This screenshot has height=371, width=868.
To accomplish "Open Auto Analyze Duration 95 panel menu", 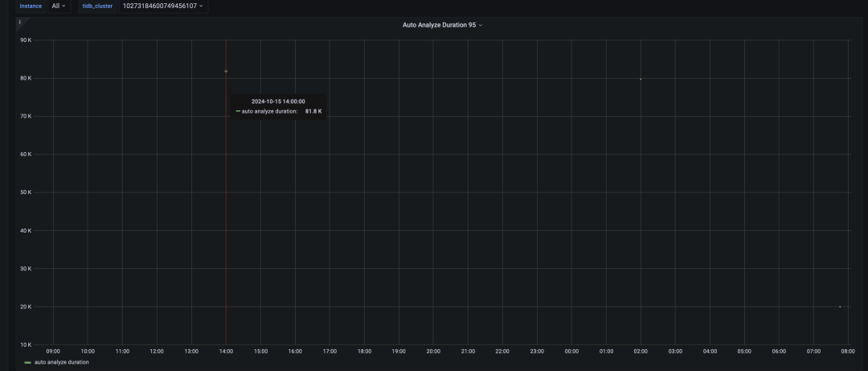I will point(442,25).
